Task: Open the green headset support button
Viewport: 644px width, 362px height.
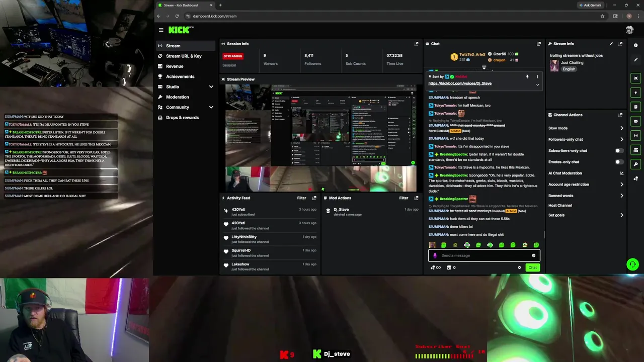Action: (632, 264)
